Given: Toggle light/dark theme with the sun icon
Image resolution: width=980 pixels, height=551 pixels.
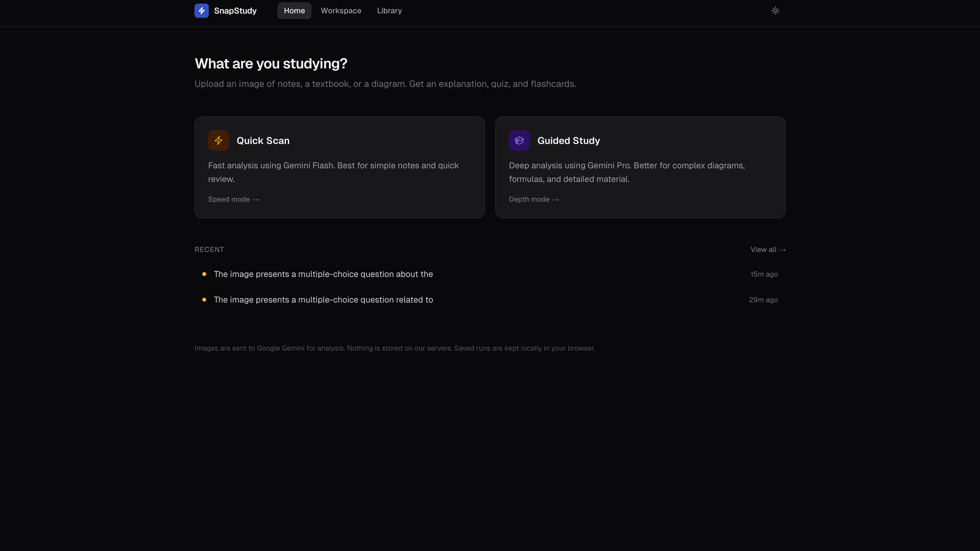Looking at the screenshot, I should [x=775, y=11].
